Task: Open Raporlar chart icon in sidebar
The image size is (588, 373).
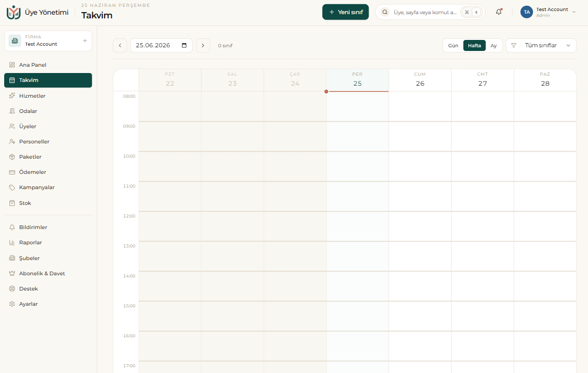Action: point(12,242)
